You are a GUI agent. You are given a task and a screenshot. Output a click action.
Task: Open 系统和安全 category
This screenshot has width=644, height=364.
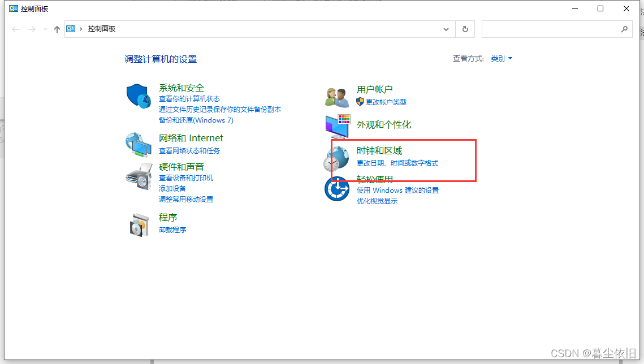(181, 88)
